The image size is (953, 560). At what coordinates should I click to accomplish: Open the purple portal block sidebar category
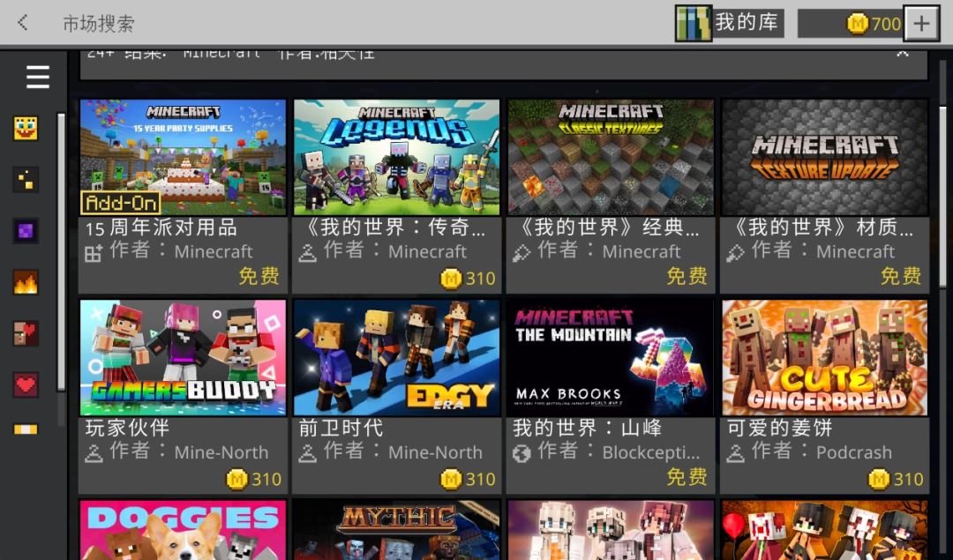pyautogui.click(x=26, y=231)
